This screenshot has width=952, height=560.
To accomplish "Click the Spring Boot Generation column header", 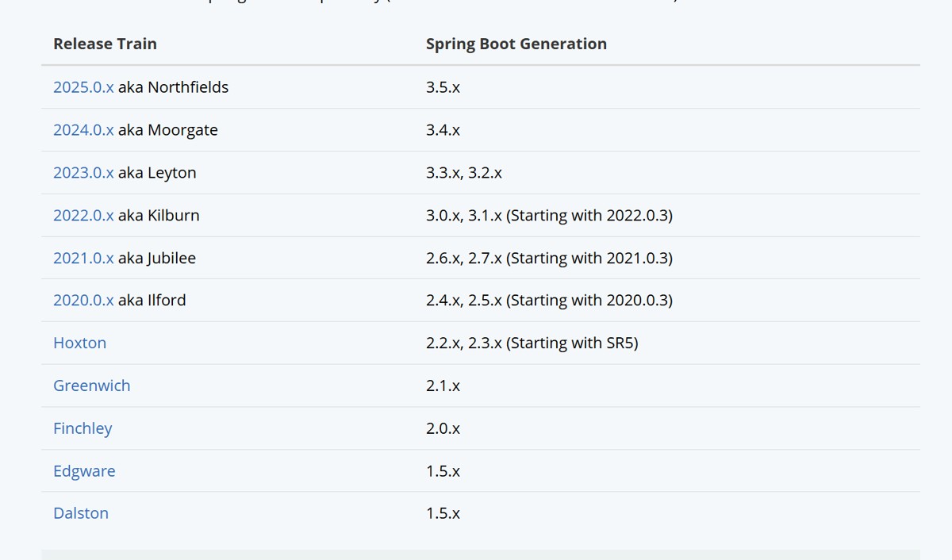I will pyautogui.click(x=516, y=44).
